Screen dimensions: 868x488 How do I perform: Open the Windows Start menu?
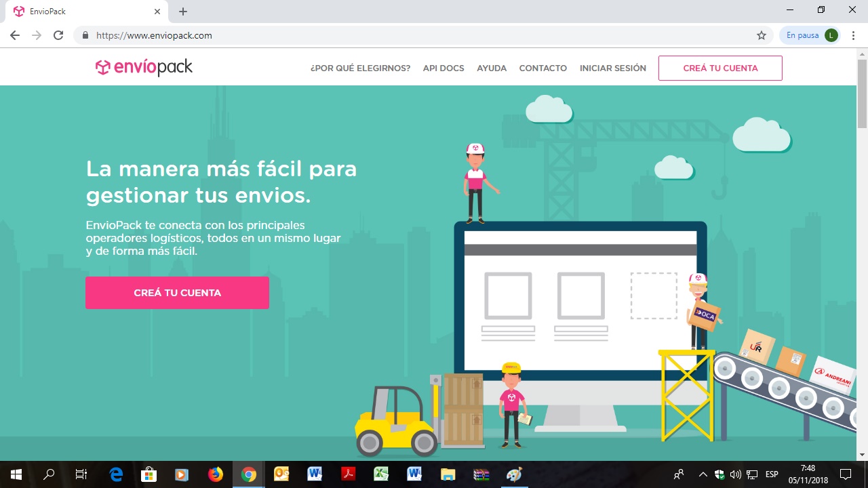coord(16,474)
